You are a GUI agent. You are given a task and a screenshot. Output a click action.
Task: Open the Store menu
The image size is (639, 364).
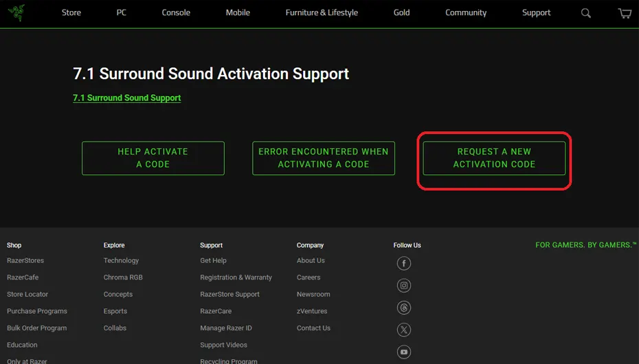coord(71,12)
